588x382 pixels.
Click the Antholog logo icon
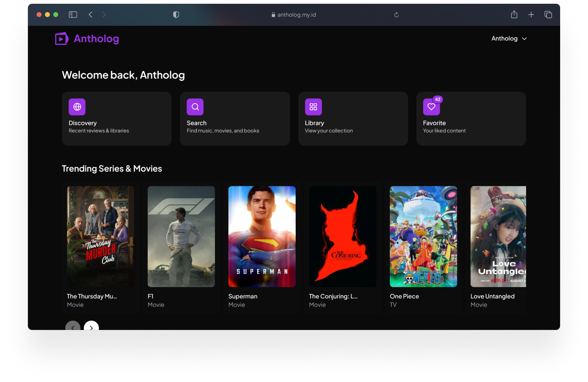coord(62,39)
